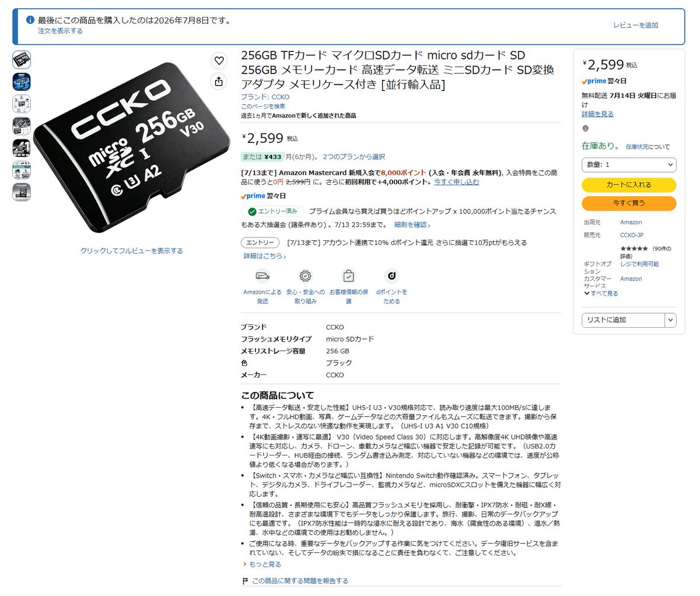This screenshot has height=596, width=700.
Task: Open 在庫状況について link
Action: click(x=647, y=147)
